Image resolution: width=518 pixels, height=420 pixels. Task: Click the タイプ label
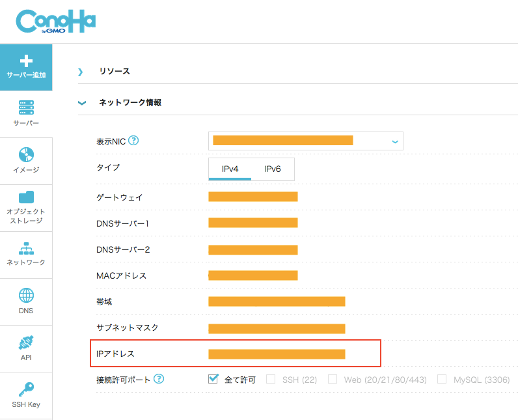pos(108,167)
